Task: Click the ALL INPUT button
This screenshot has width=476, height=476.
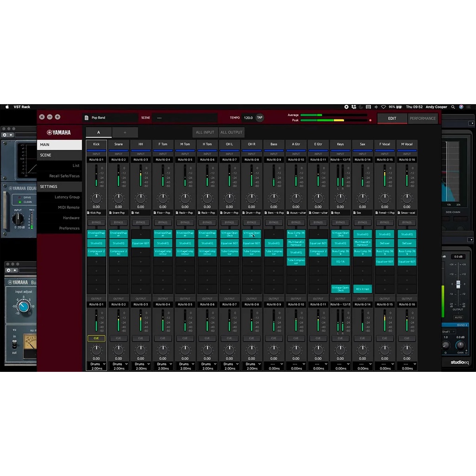Action: pyautogui.click(x=205, y=132)
